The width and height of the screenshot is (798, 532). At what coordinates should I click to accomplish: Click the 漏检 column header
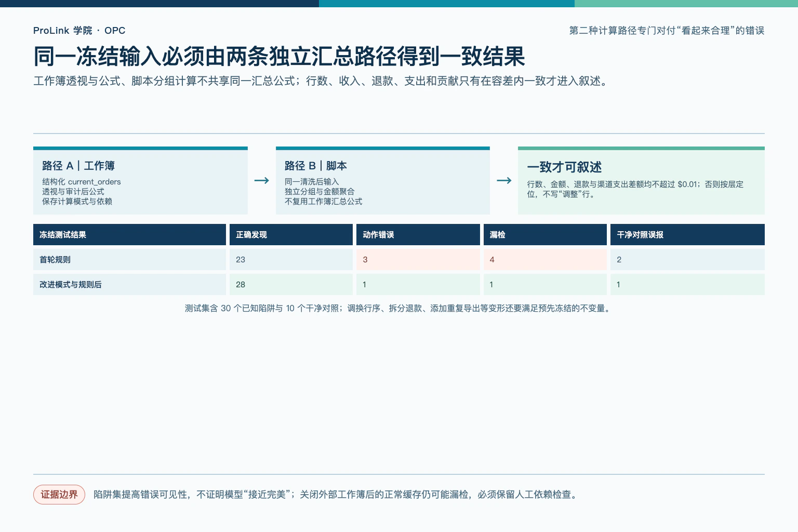545,235
